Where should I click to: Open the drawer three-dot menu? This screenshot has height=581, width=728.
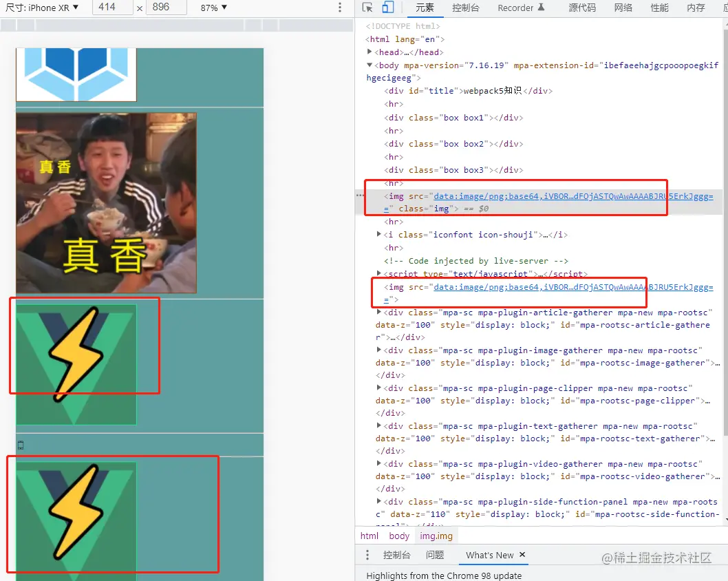coord(367,555)
